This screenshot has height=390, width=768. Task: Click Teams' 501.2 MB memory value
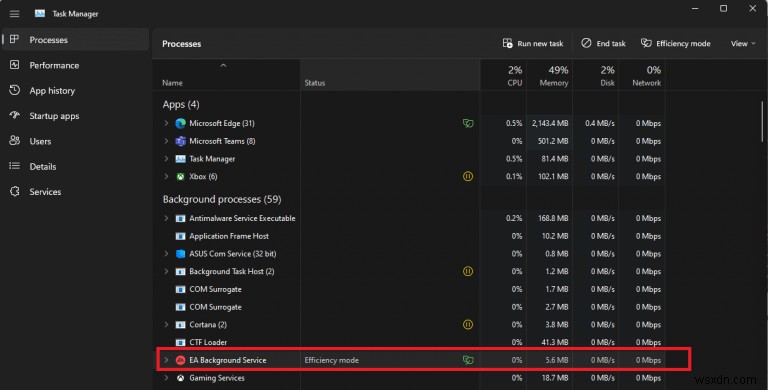click(553, 141)
